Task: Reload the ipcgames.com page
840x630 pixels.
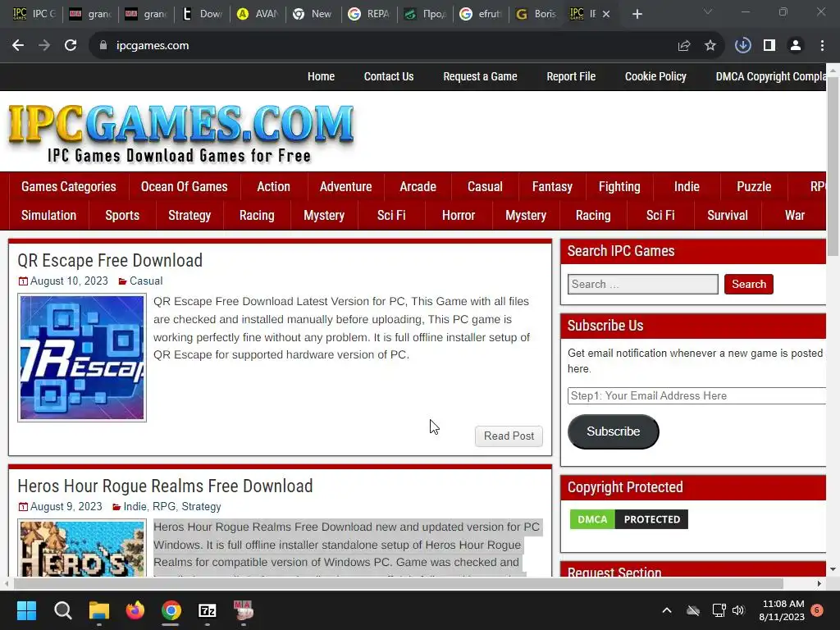Action: [71, 46]
